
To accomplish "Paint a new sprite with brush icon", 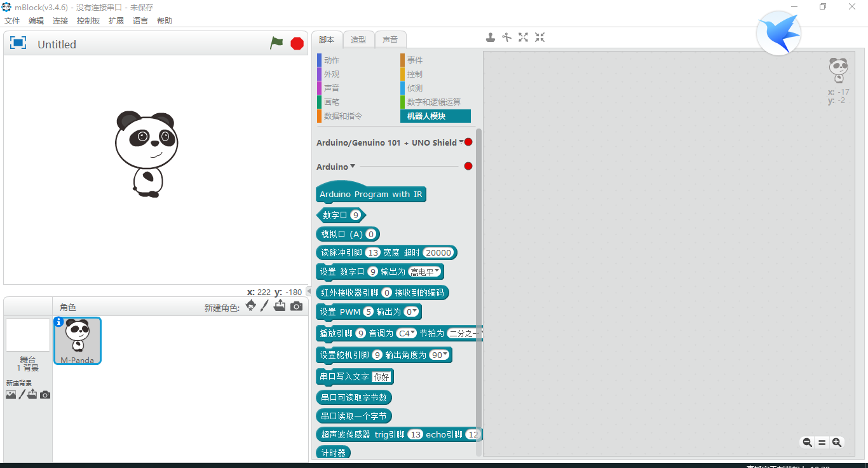I will [x=265, y=306].
